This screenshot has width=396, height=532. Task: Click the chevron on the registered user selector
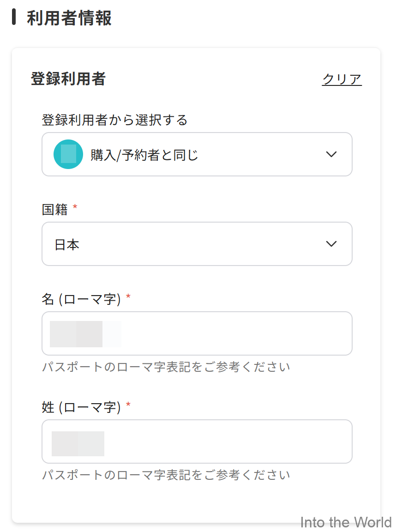point(331,154)
